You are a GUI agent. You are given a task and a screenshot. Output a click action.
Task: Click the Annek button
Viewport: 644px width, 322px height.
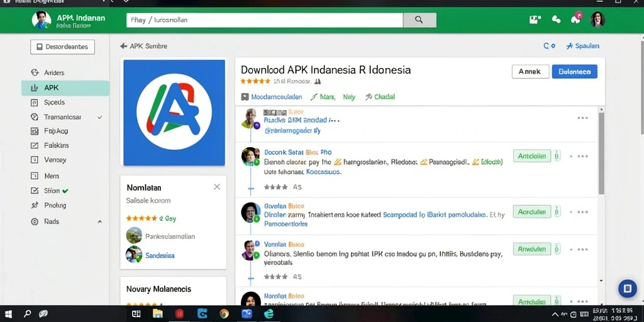point(530,72)
